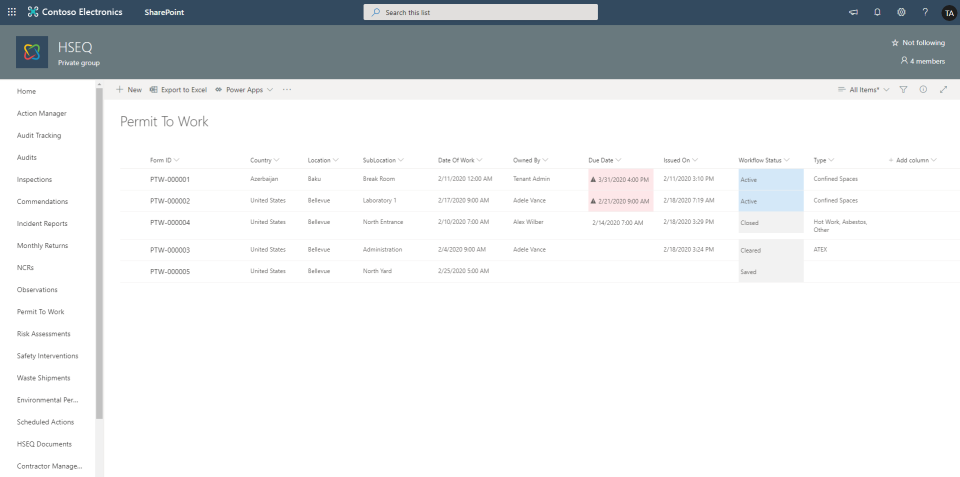Open NCRs in the sidebar

[25, 268]
